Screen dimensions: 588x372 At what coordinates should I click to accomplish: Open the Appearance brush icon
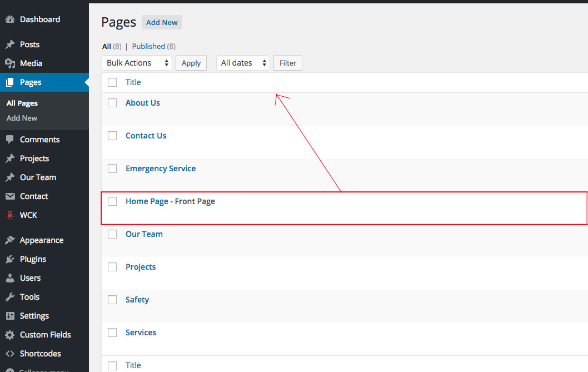pyautogui.click(x=11, y=240)
